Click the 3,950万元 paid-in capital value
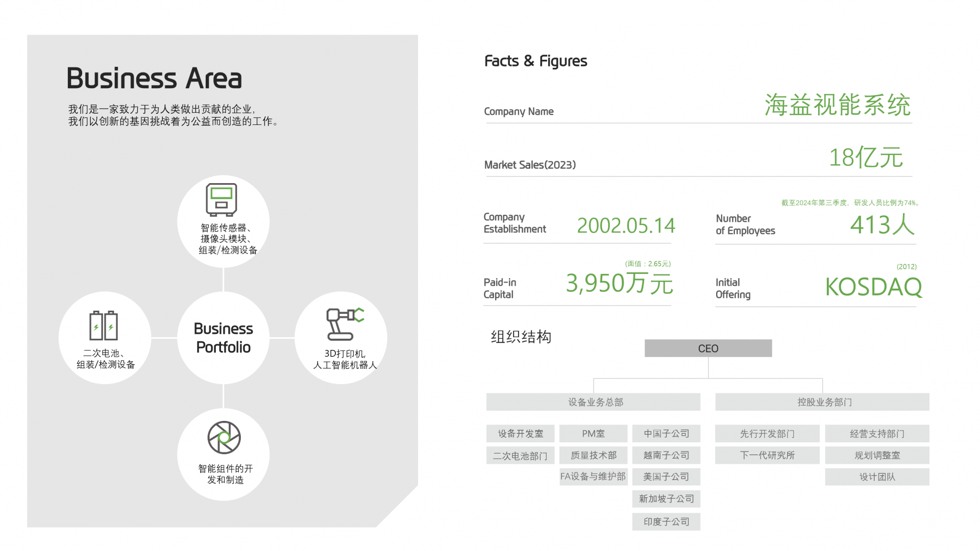Screen dimensions: 980x551 tap(619, 283)
